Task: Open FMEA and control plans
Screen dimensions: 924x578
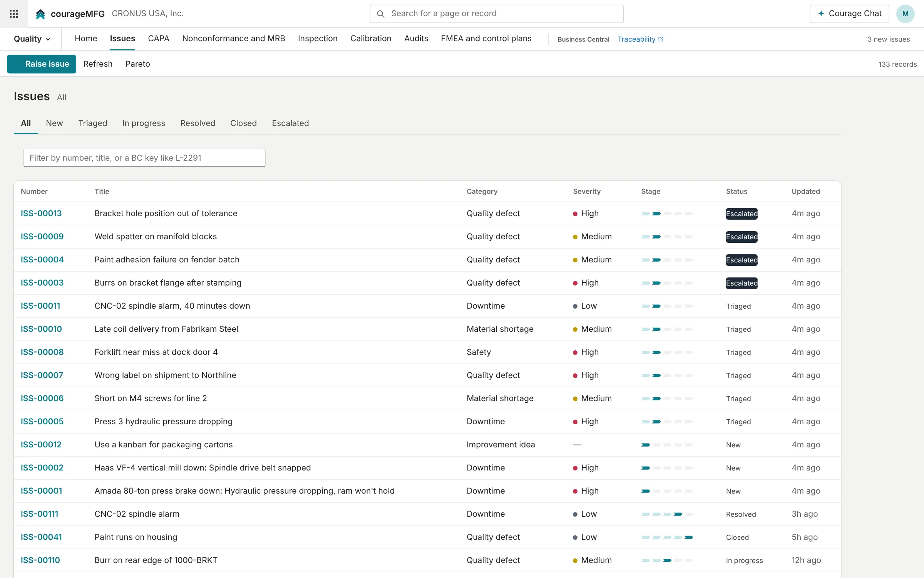Action: (486, 39)
